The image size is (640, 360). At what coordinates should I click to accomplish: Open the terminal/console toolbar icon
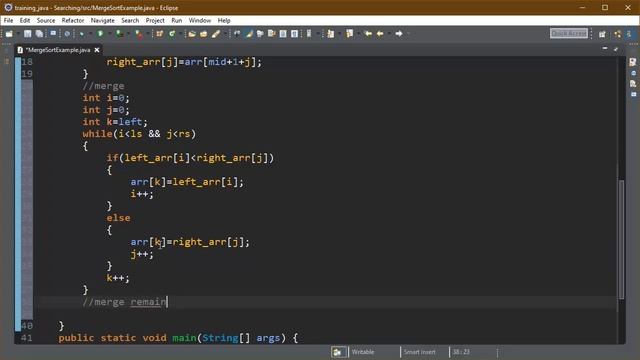pyautogui.click(x=53, y=33)
